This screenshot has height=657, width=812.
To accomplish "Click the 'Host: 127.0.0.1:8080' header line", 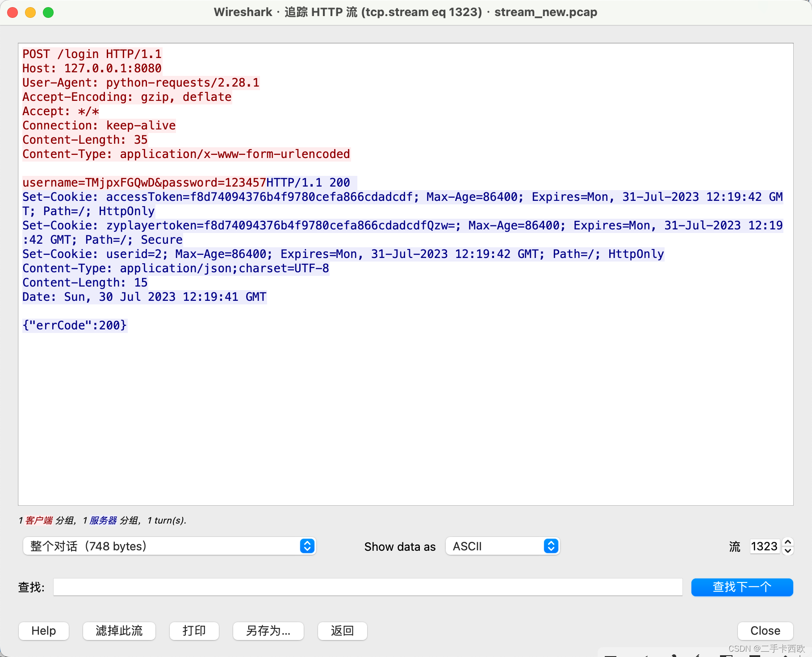I will pyautogui.click(x=92, y=68).
